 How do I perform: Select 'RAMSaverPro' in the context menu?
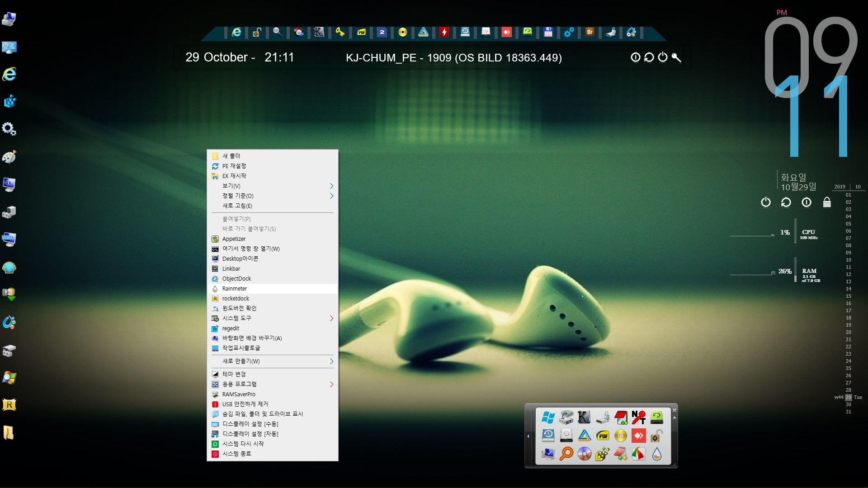(272, 394)
